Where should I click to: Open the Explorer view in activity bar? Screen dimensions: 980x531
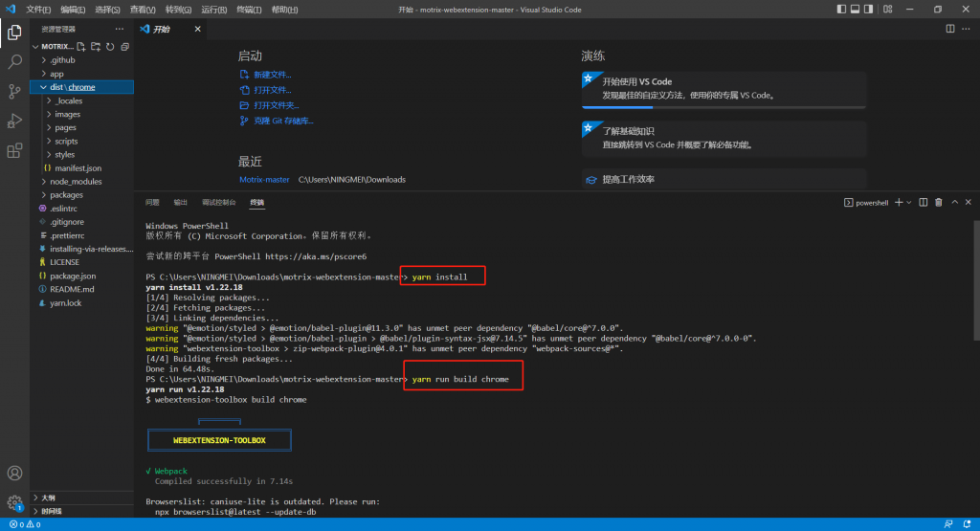point(14,32)
